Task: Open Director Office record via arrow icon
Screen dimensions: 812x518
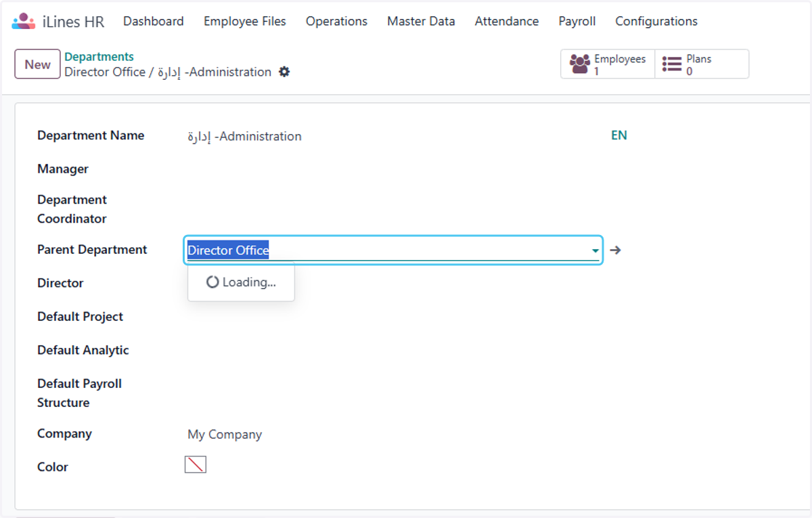Action: [x=615, y=250]
